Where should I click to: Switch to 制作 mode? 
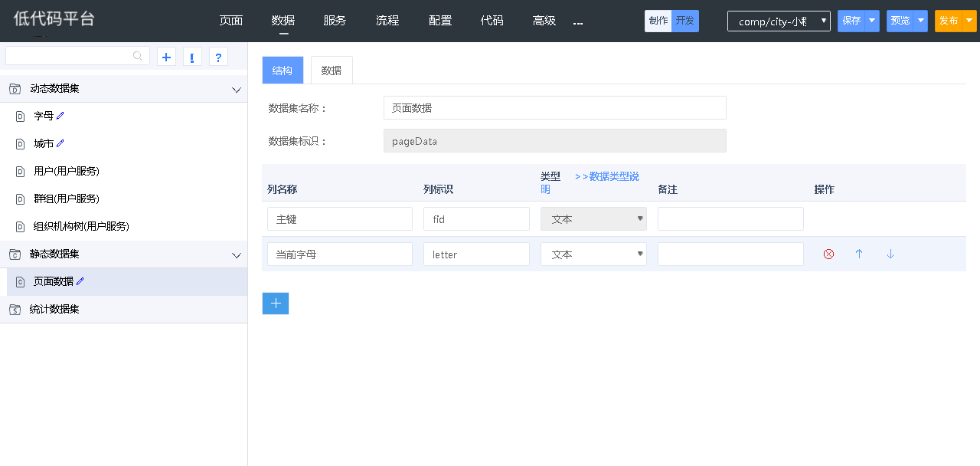point(658,21)
